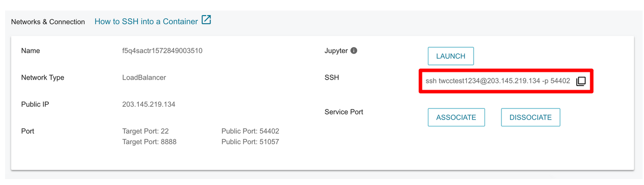Click Target Port: 22 text

point(146,131)
